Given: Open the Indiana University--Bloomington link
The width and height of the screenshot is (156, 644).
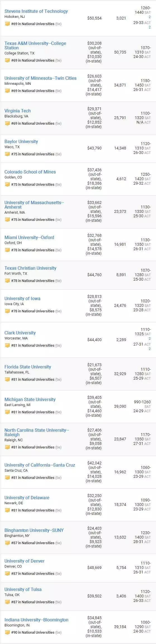Looking at the screenshot, I should (x=36, y=620).
